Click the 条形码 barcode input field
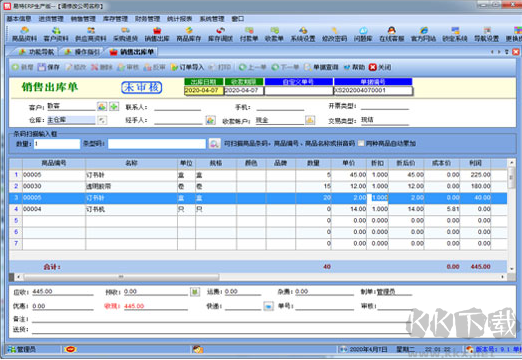 157,144
